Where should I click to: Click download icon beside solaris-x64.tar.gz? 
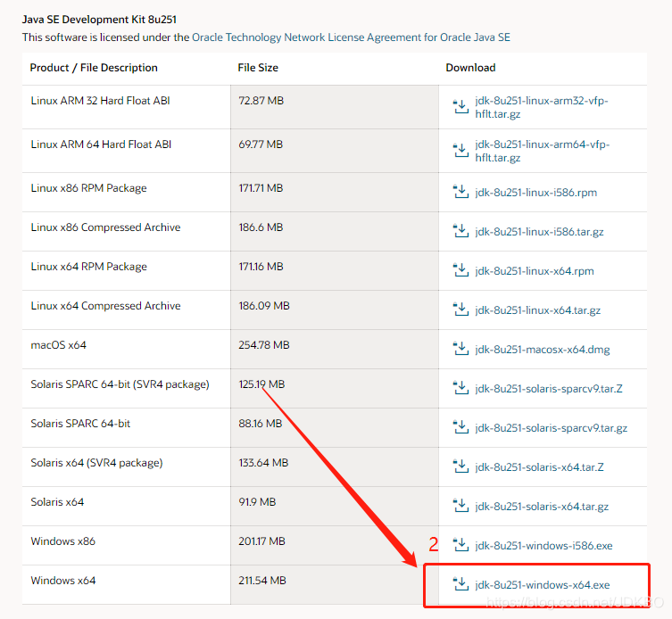point(461,506)
